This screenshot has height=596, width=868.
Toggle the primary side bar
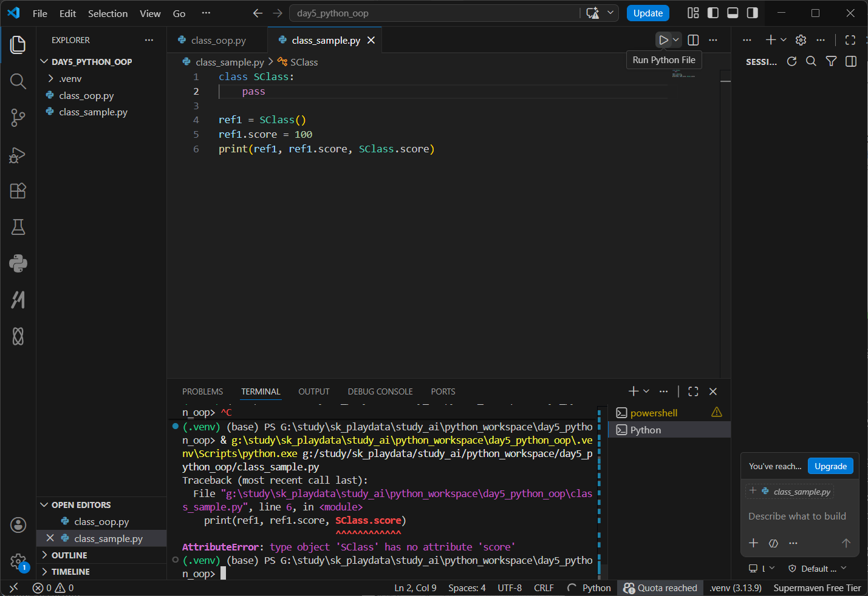713,13
